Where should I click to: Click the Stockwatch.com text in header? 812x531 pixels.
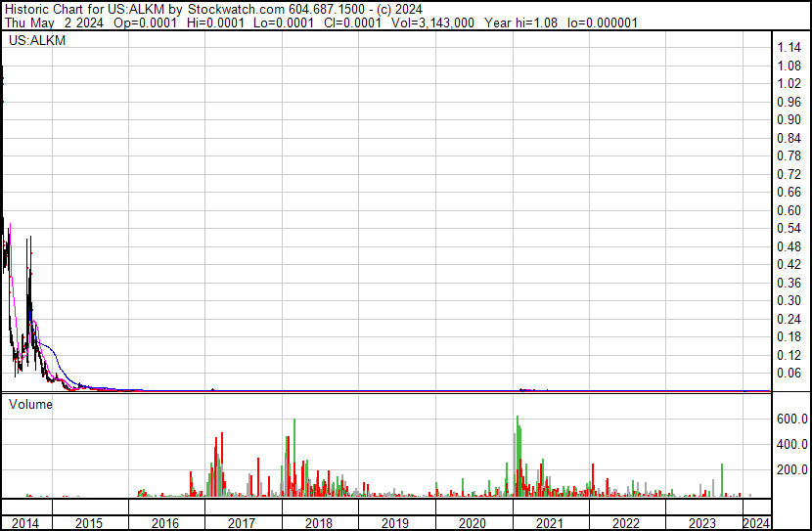click(x=236, y=10)
